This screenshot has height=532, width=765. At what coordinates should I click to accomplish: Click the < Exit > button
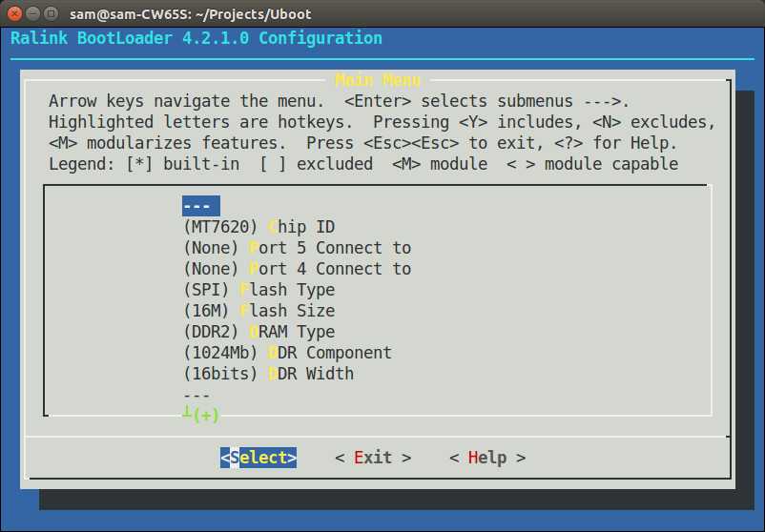(373, 458)
